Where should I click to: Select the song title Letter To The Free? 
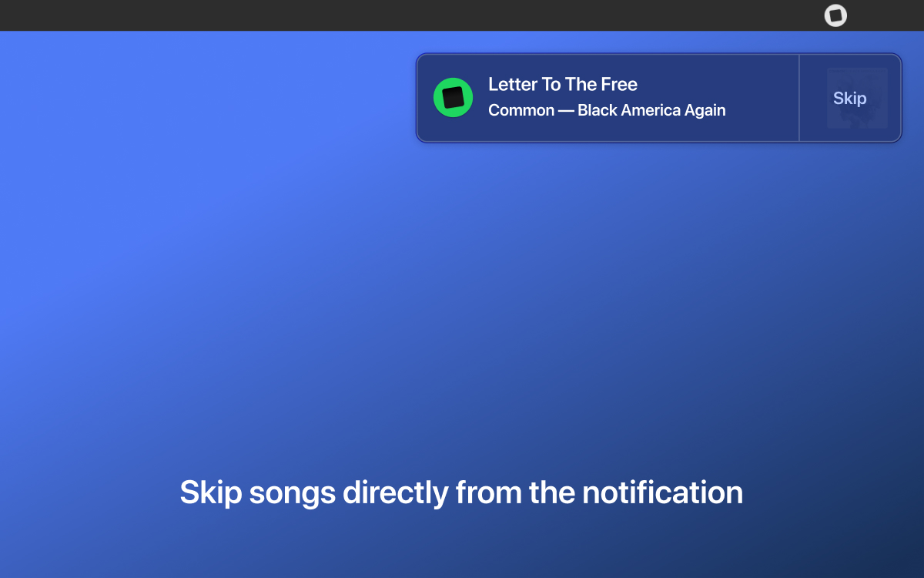coord(563,84)
